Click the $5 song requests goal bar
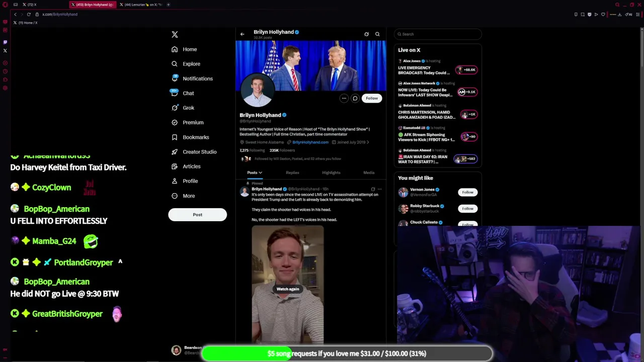The width and height of the screenshot is (644, 362). (x=347, y=353)
